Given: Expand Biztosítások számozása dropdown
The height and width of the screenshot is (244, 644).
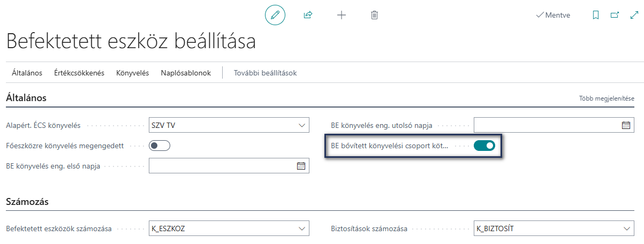Looking at the screenshot, I should pyautogui.click(x=626, y=228).
